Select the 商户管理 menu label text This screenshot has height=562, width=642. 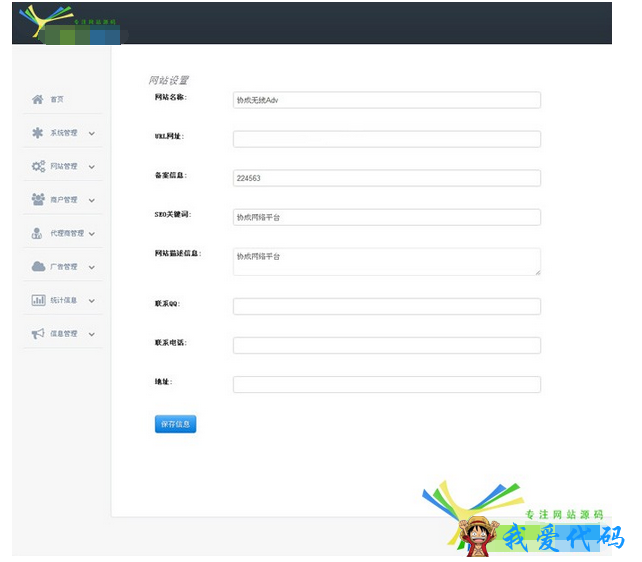click(x=64, y=200)
